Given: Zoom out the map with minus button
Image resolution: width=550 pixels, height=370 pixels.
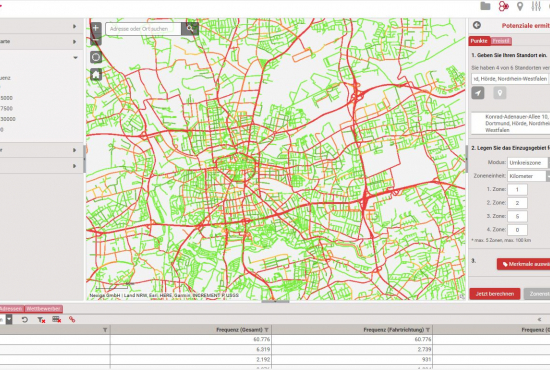Looking at the screenshot, I should (x=96, y=40).
